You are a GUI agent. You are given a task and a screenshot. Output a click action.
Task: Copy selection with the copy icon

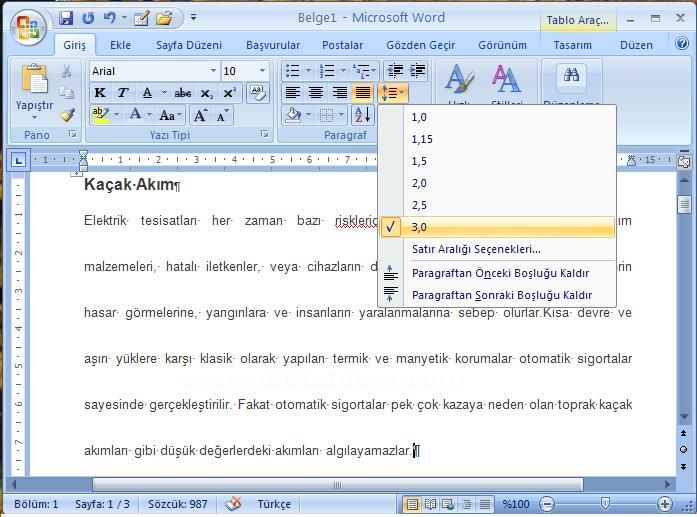point(67,92)
